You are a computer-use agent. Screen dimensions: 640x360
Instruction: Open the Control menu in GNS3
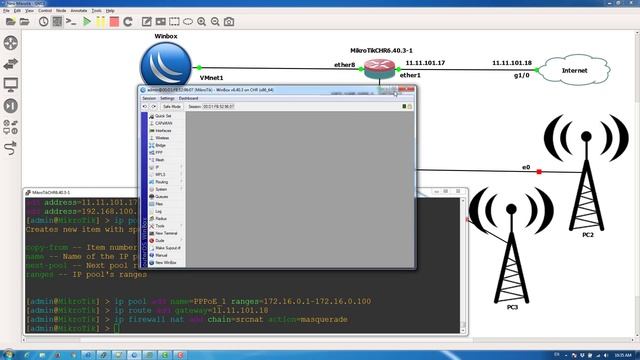[45, 11]
